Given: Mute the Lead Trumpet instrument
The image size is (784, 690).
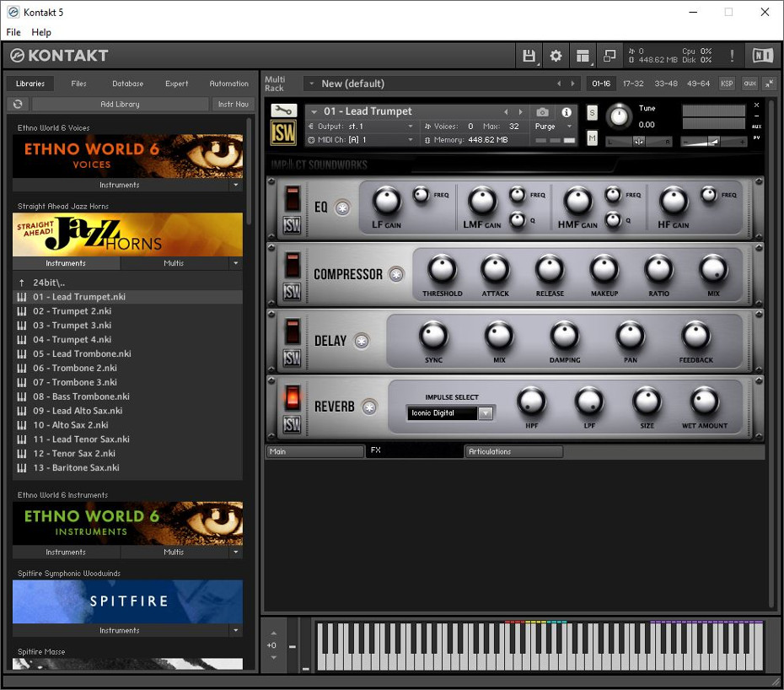Looking at the screenshot, I should tap(592, 137).
